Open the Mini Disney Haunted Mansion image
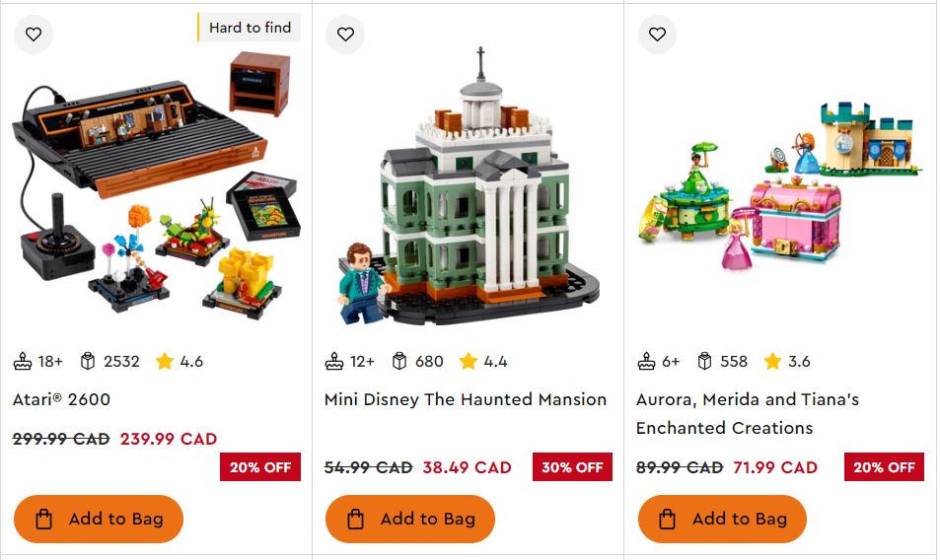Viewport: 940px width, 560px height. pyautogui.click(x=469, y=186)
